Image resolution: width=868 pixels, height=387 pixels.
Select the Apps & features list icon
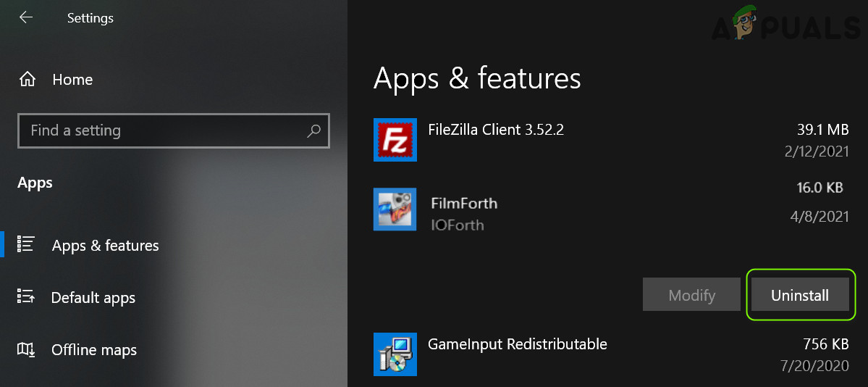pyautogui.click(x=26, y=245)
